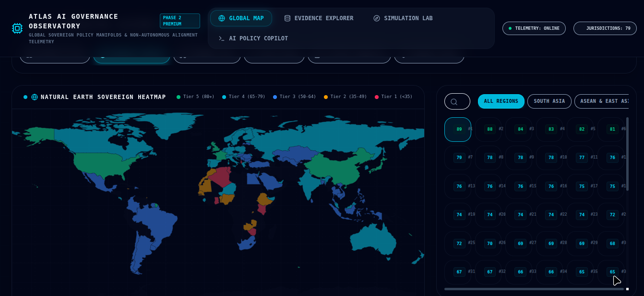Pick the rank #7 card scoring 79
This screenshot has height=296, width=644.
tap(458, 158)
